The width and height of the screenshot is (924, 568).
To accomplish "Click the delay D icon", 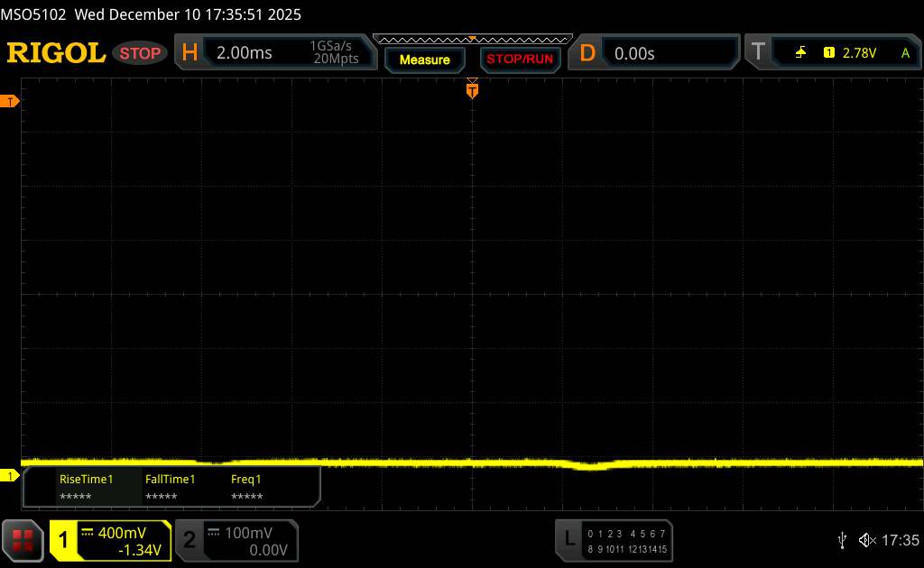I will tap(587, 53).
